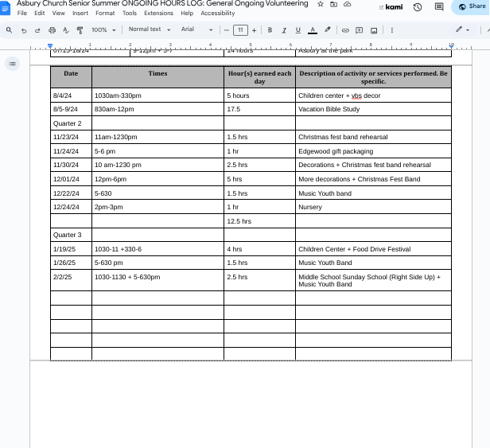
Task: Toggle underline formatting
Action: point(298,30)
